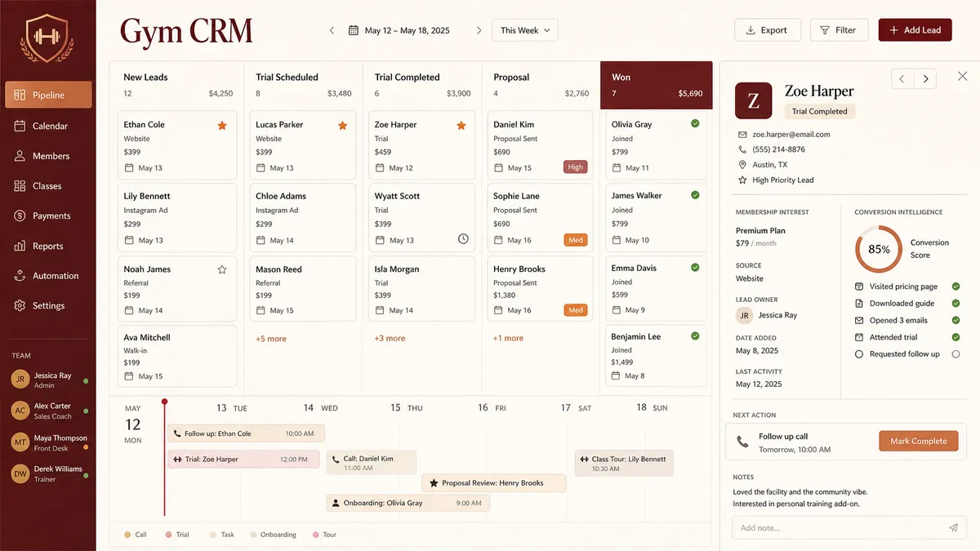Click the green check on James Walker card
The width and height of the screenshot is (980, 551).
tap(695, 195)
